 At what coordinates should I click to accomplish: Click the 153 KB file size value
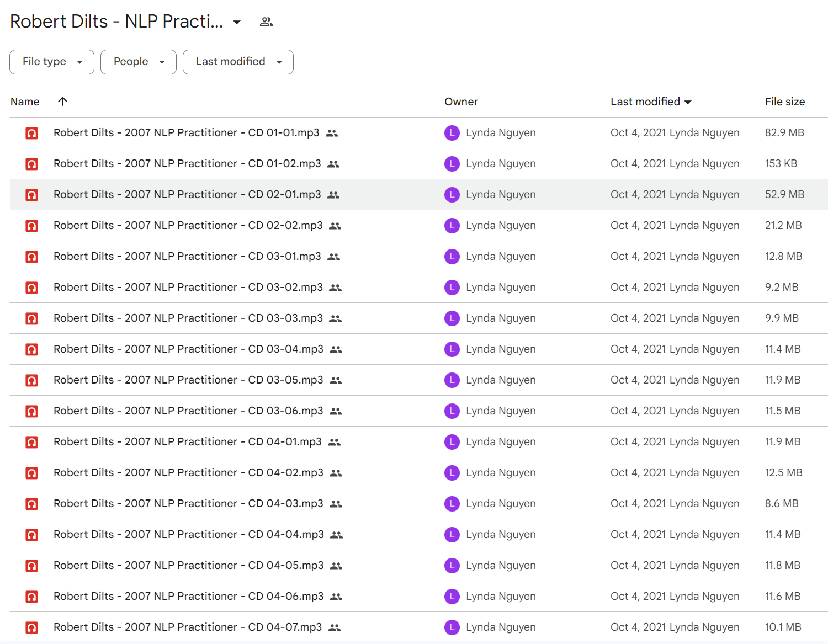tap(781, 163)
